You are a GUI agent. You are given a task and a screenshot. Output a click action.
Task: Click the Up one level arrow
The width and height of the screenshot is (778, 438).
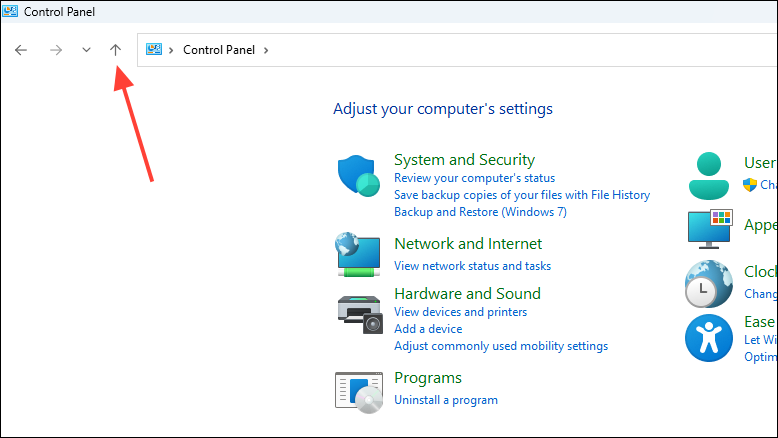coord(115,50)
